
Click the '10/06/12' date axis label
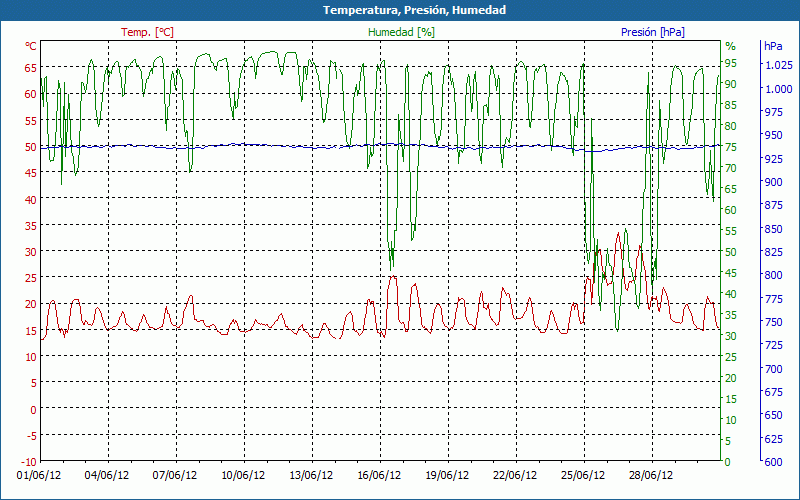(243, 476)
